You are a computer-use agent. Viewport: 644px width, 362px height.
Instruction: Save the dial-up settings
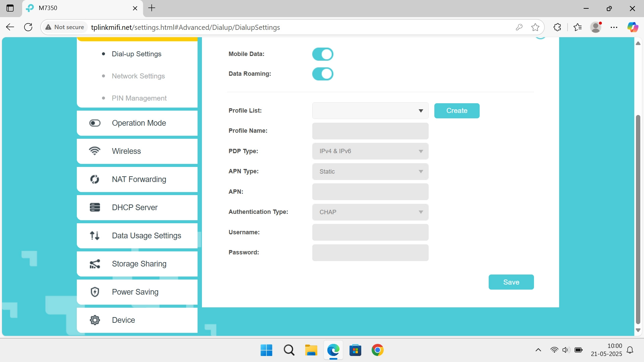pyautogui.click(x=511, y=282)
